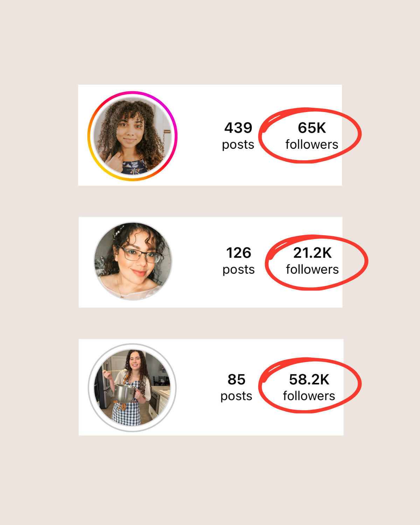Image resolution: width=420 pixels, height=525 pixels.
Task: Open the 65K followers number
Action: click(x=312, y=128)
